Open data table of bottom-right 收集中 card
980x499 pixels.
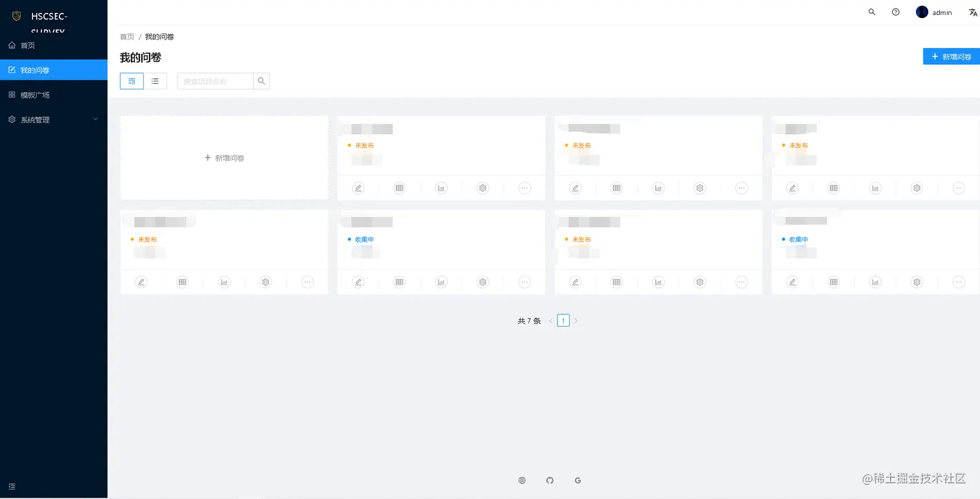(x=834, y=282)
